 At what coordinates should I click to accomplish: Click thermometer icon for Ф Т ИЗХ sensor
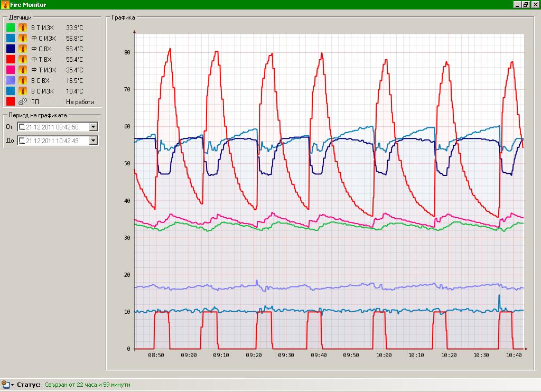point(23,70)
